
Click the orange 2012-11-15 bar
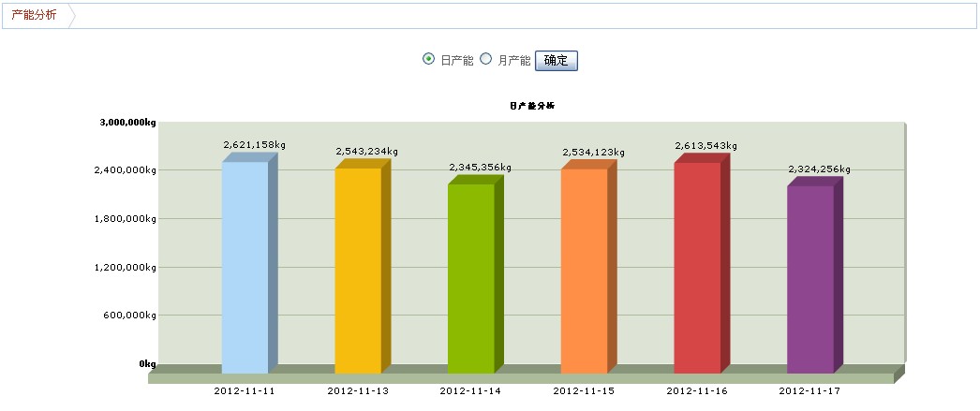click(584, 271)
